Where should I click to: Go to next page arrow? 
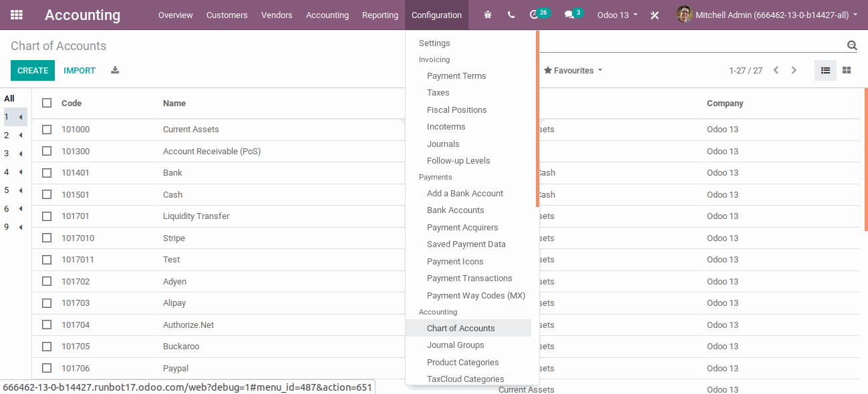tap(794, 70)
